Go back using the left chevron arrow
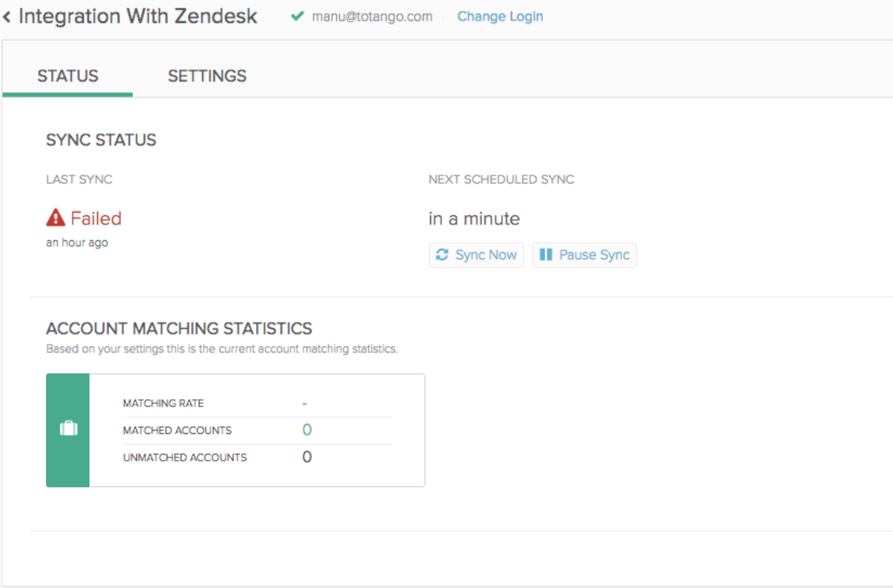The height and width of the screenshot is (588, 893). [7, 17]
